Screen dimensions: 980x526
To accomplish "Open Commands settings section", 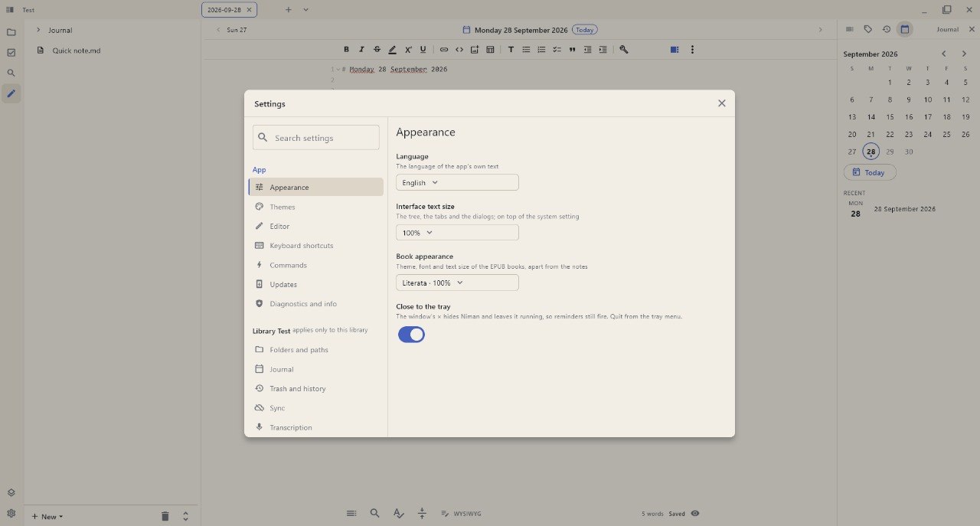I will point(316,265).
